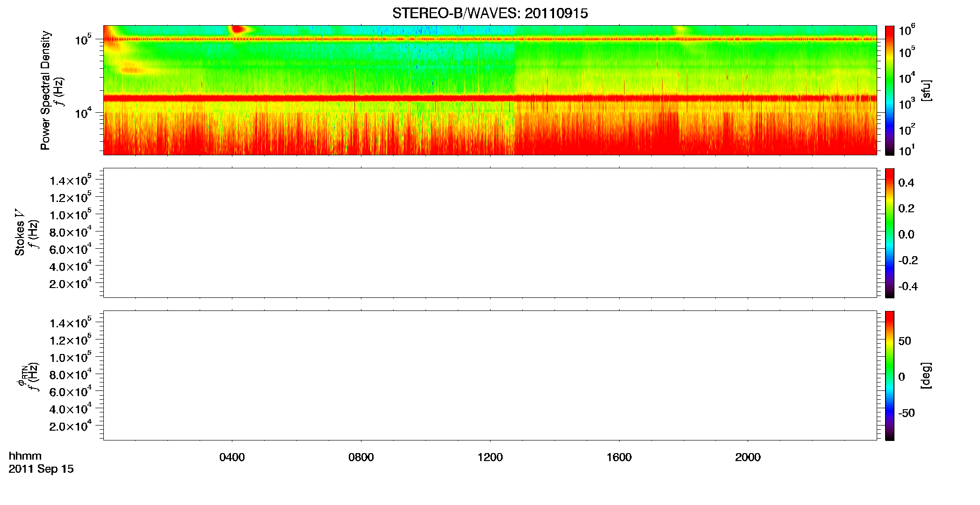Click the hhmm time format label
Image resolution: width=980 pixels, height=505 pixels.
click(x=25, y=456)
